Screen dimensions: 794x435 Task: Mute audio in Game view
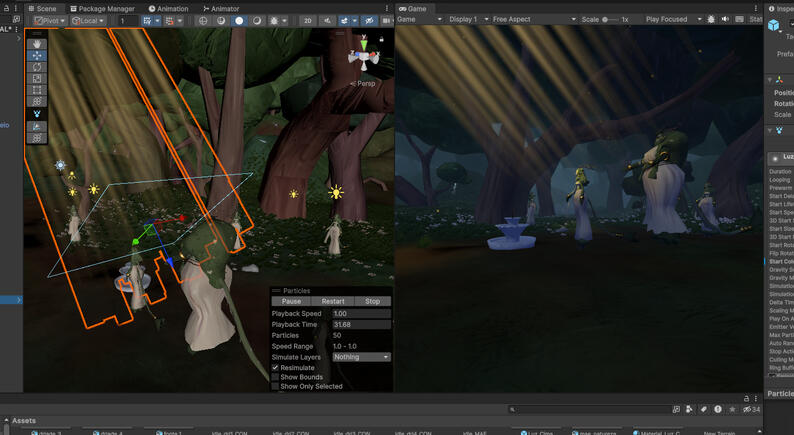725,19
